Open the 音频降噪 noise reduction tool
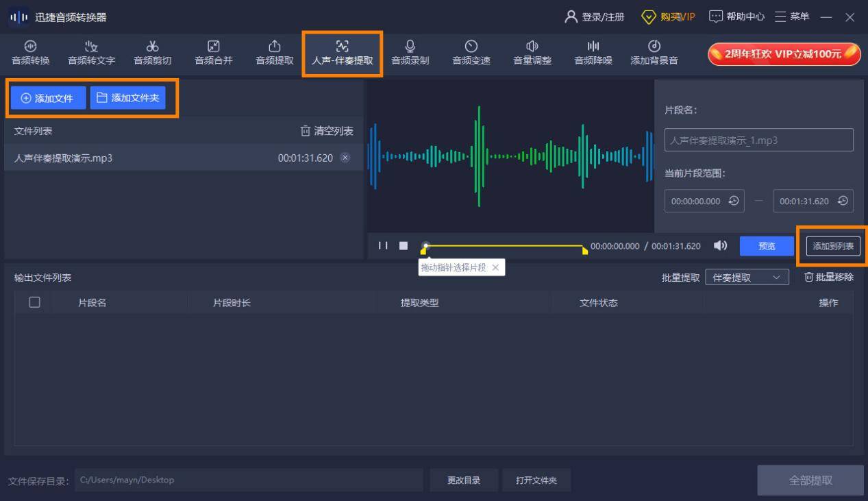The image size is (868, 501). point(593,53)
